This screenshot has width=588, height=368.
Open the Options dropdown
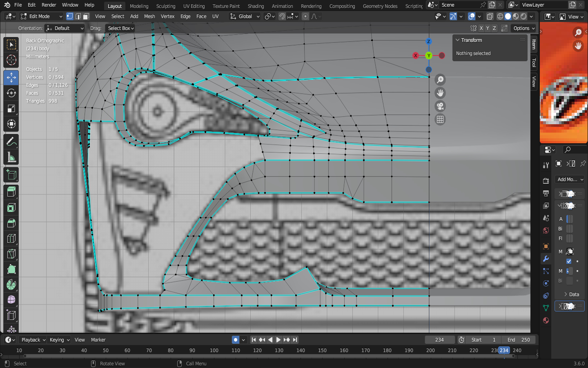coord(524,28)
